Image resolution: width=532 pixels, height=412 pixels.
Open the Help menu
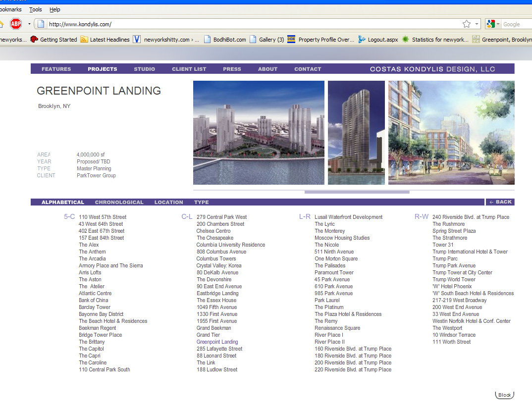[54, 9]
